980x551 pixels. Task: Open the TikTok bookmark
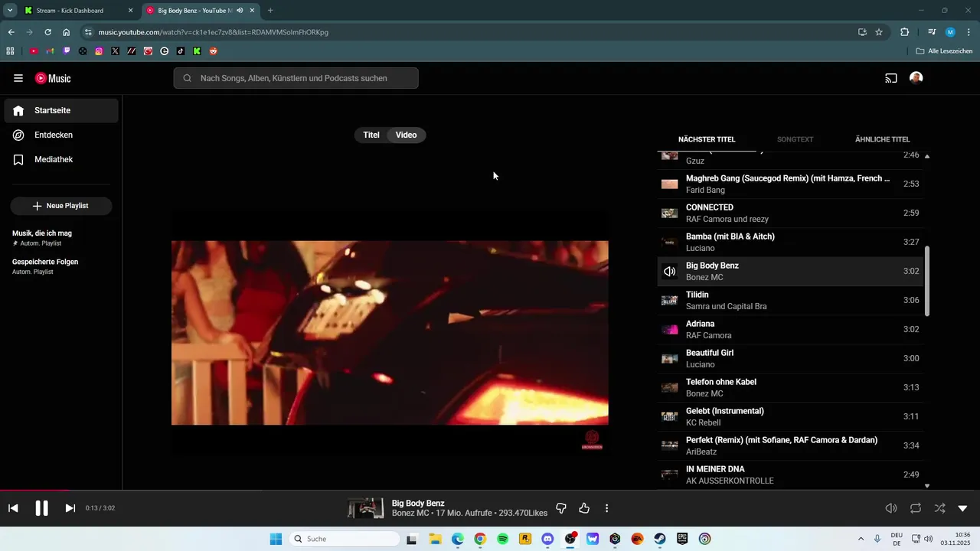pos(181,51)
